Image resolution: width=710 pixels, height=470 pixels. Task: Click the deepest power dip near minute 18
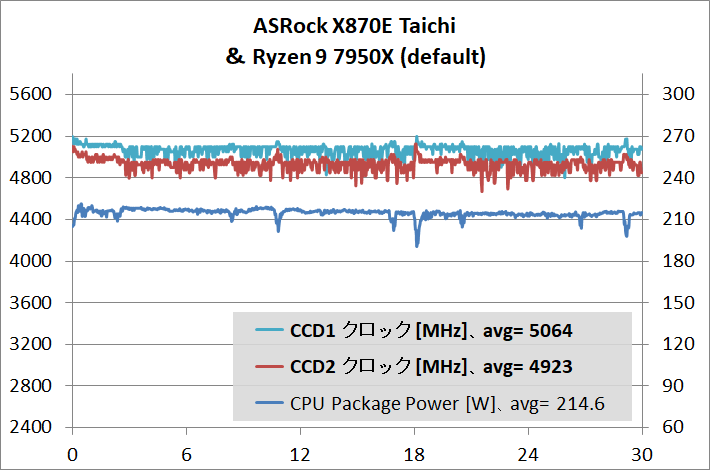tap(417, 244)
